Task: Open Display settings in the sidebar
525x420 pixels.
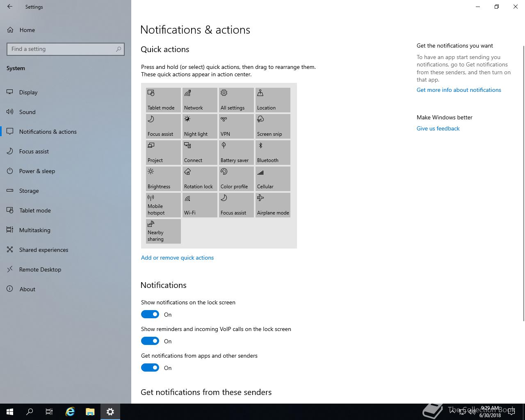Action: (66, 92)
